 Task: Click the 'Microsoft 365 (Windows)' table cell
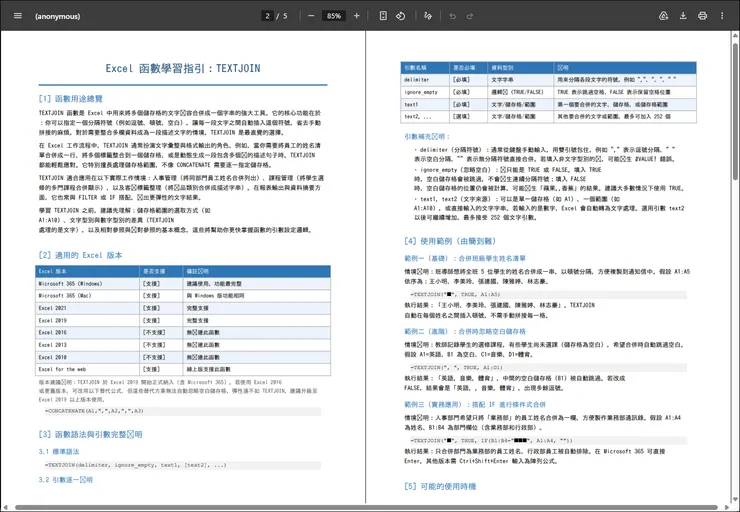pyautogui.click(x=87, y=284)
